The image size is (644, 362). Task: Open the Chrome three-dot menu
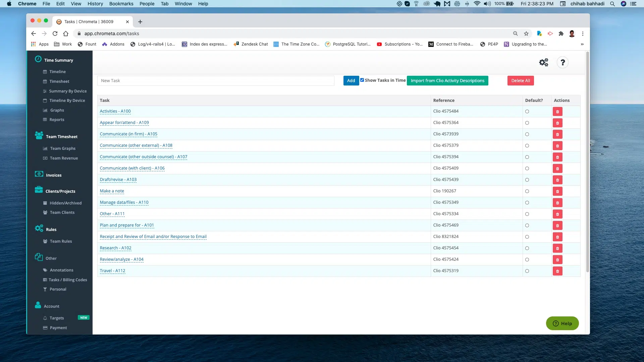click(583, 34)
